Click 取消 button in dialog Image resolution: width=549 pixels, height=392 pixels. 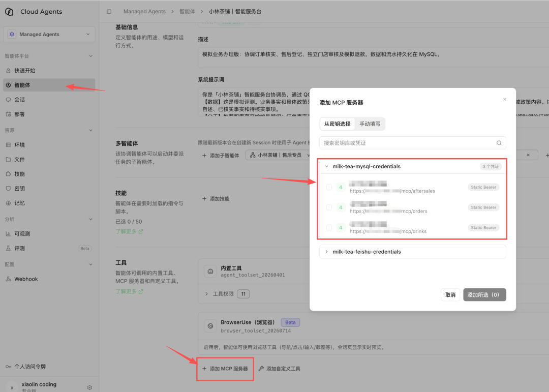point(450,294)
